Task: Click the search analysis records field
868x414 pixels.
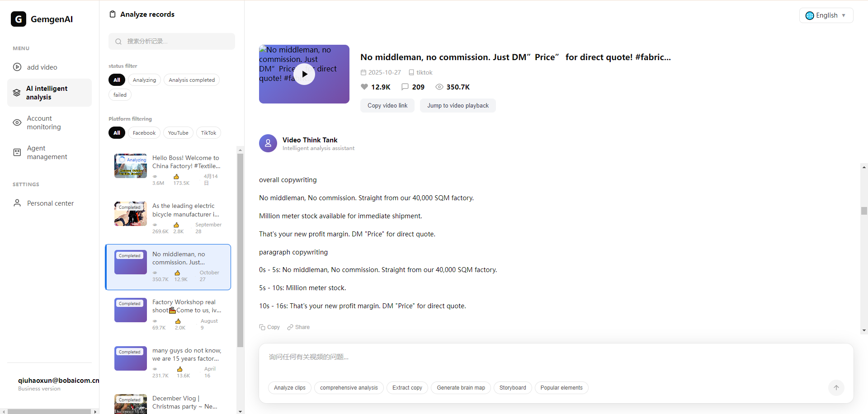Action: [x=172, y=42]
